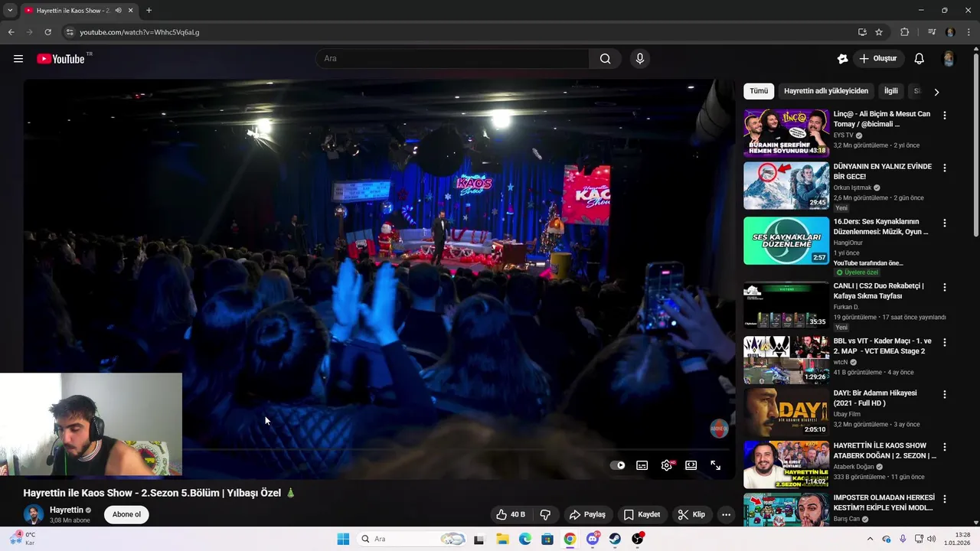Open Steam from the taskbar
This screenshot has width=980, height=551.
[615, 540]
